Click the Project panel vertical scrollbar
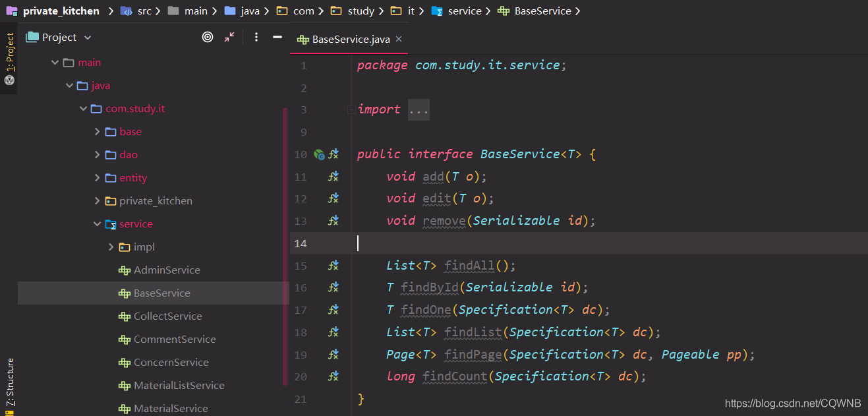This screenshot has height=416, width=868. click(285, 247)
